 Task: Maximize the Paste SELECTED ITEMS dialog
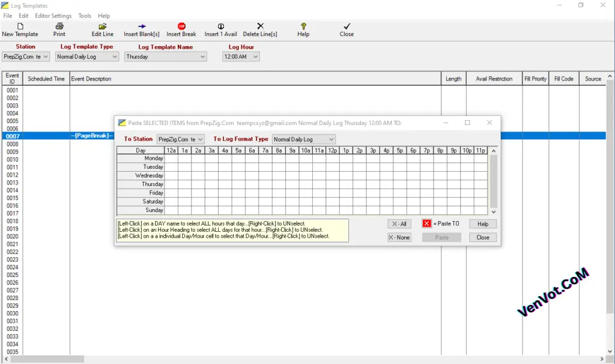(x=467, y=123)
